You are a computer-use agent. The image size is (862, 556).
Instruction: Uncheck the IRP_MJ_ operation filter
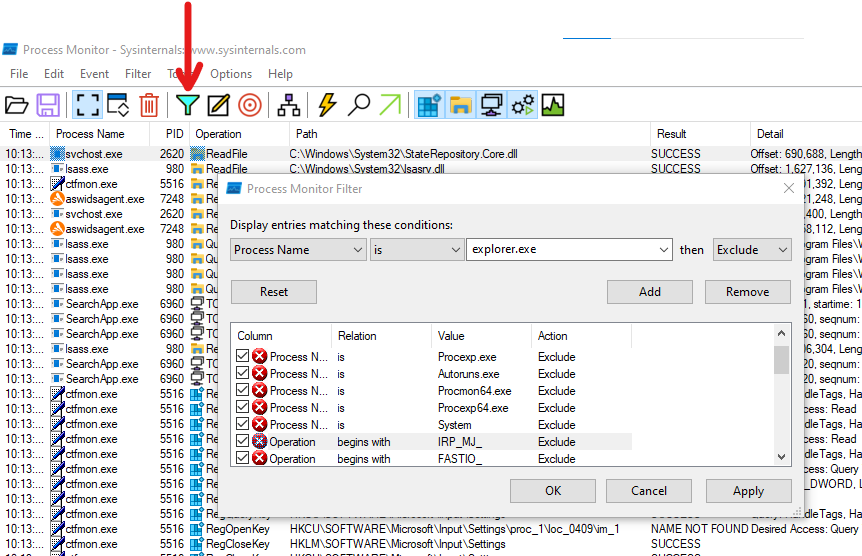pos(242,442)
